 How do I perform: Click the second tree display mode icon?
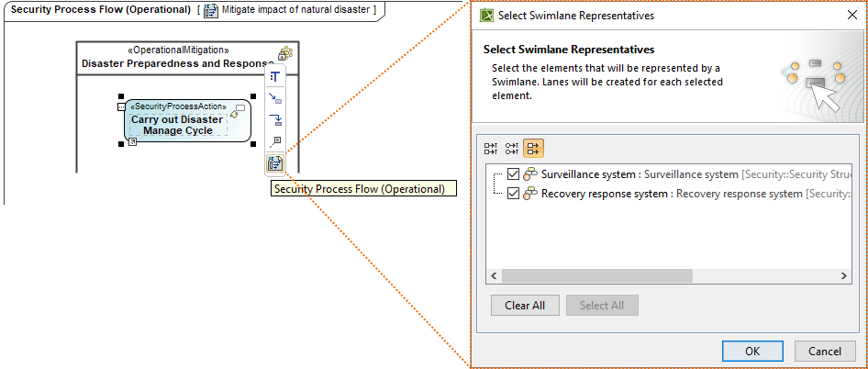[513, 148]
